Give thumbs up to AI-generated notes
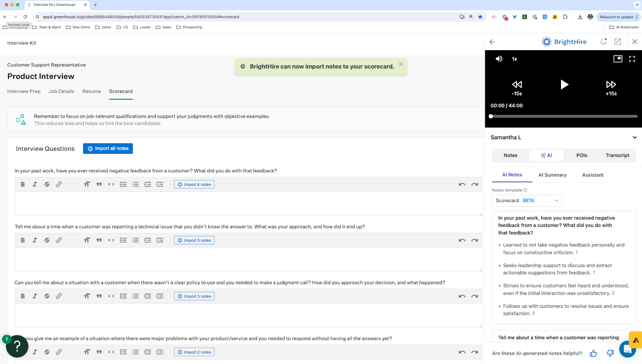642x364 pixels. coord(593,353)
